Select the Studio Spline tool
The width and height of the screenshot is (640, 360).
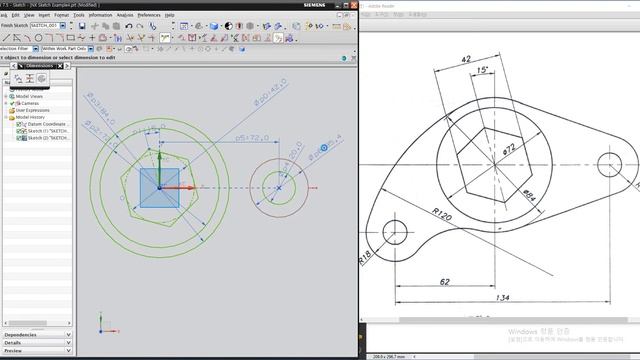click(81, 38)
